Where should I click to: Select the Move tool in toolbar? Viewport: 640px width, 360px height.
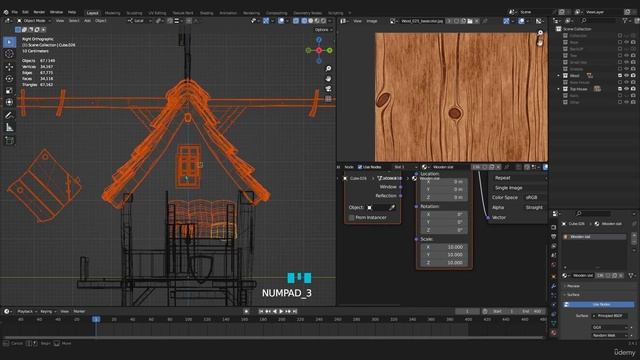[9, 67]
